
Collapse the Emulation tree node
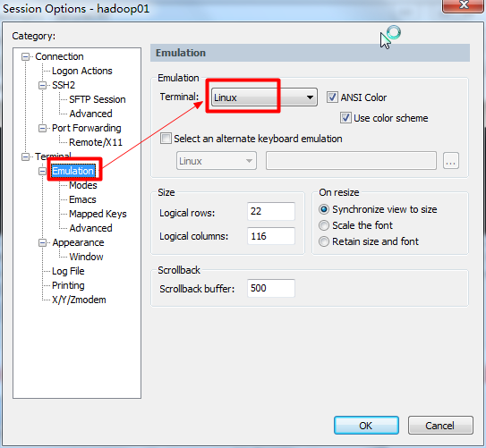click(42, 171)
